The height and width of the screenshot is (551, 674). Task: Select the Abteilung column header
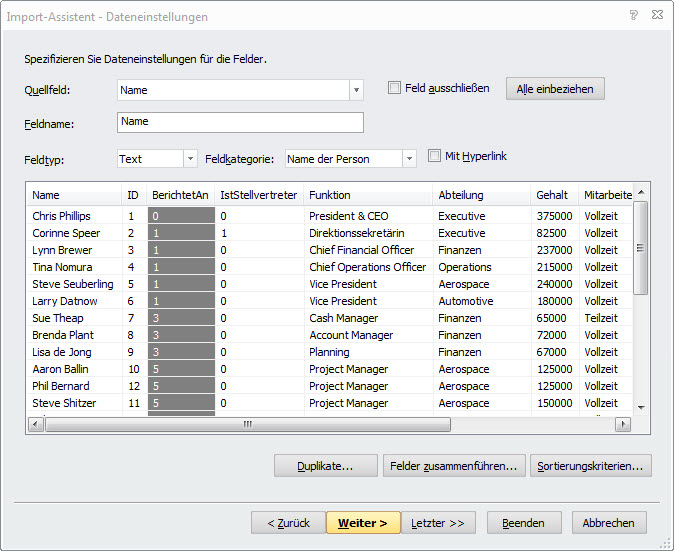click(482, 195)
